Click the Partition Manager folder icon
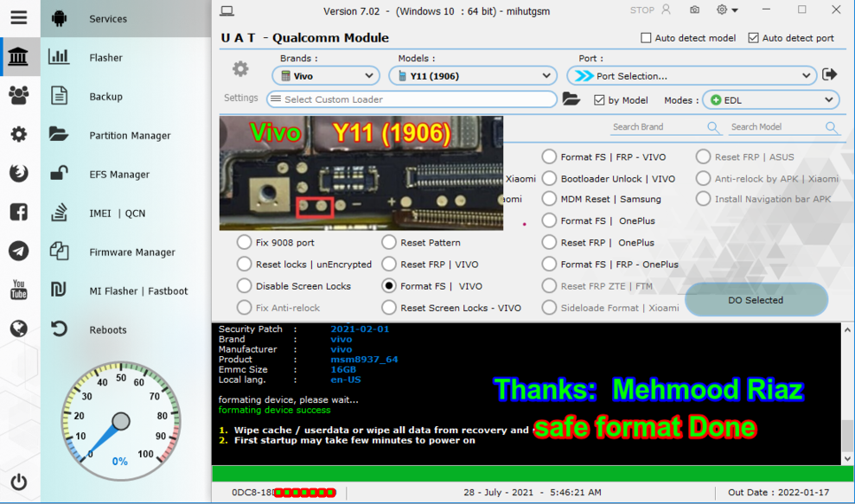 coord(58,134)
